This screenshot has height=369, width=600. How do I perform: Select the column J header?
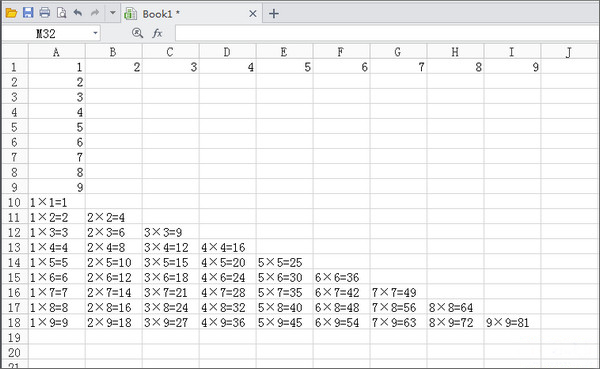coord(569,52)
